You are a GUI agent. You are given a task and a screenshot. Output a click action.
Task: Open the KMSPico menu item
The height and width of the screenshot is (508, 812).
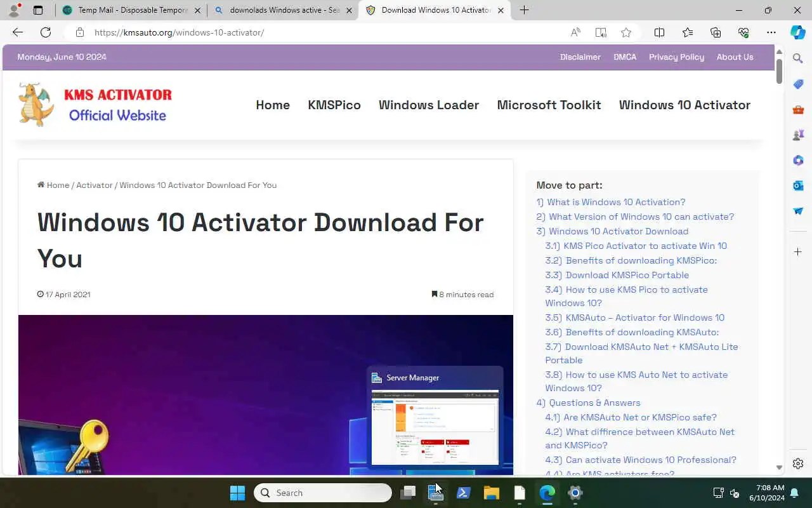click(334, 105)
